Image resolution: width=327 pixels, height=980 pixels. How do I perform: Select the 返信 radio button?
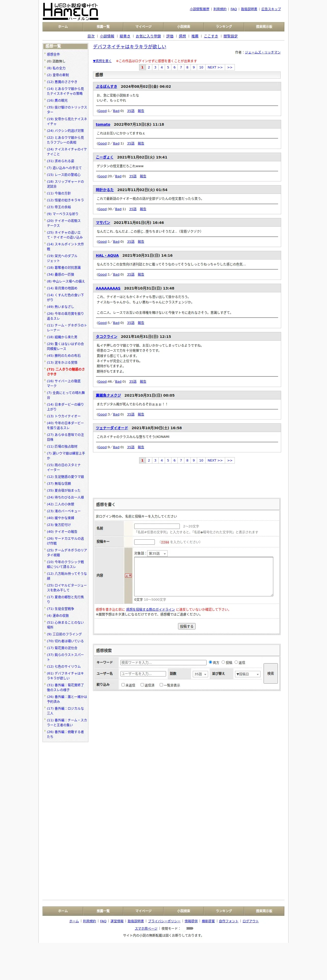coord(236,662)
